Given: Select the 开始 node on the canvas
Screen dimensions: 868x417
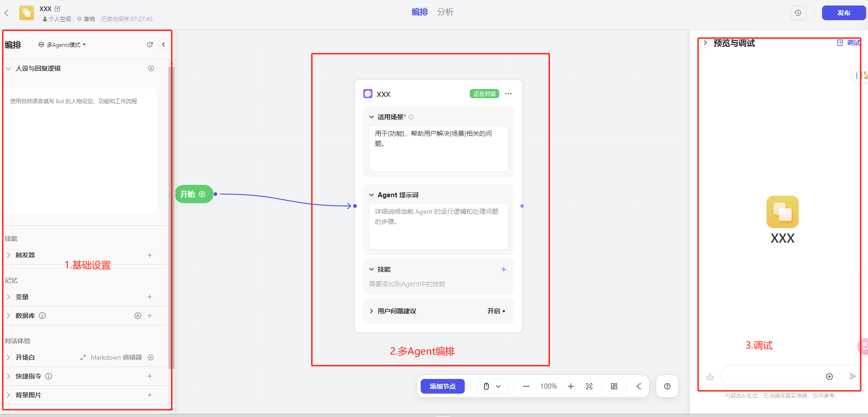Looking at the screenshot, I should [x=194, y=194].
